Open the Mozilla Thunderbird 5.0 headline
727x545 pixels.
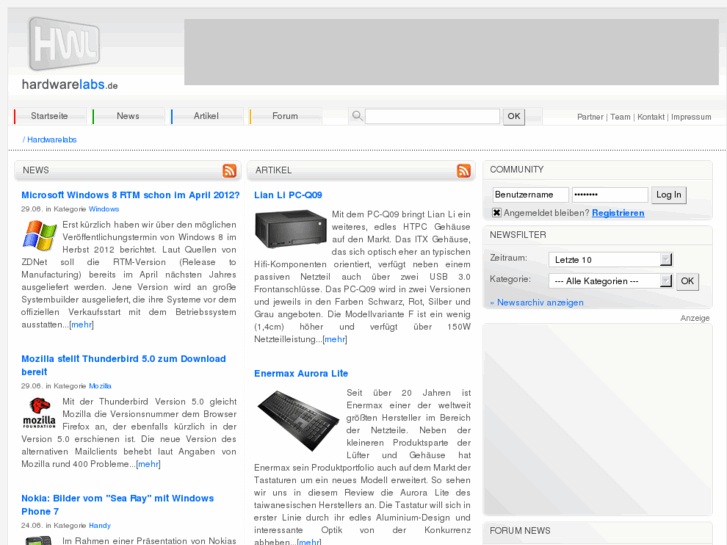123,365
